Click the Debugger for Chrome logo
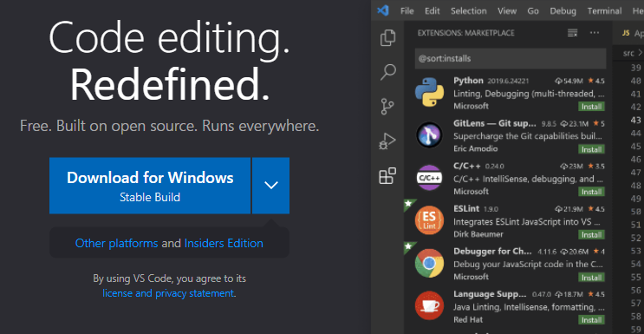Screen dimensions: 644x334 click(x=429, y=263)
